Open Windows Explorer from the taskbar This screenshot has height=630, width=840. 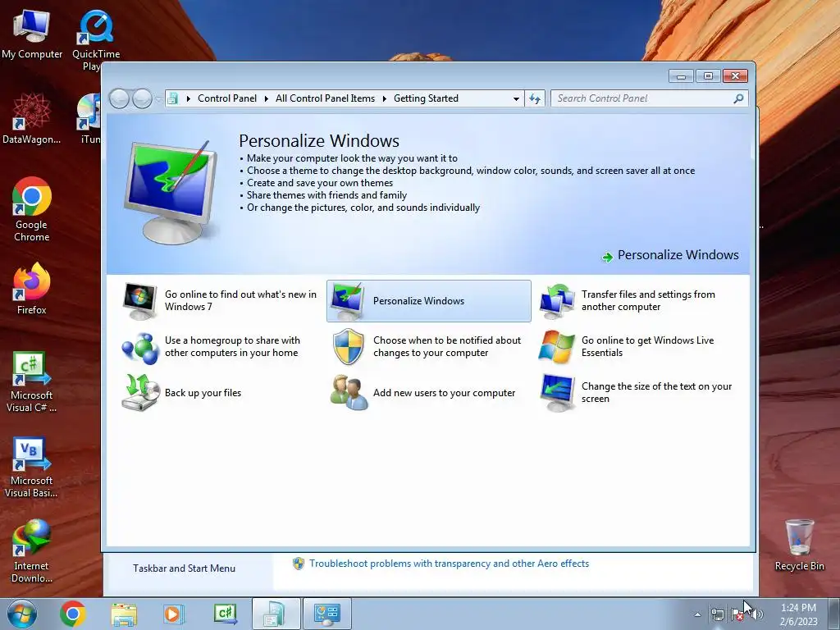coord(124,614)
